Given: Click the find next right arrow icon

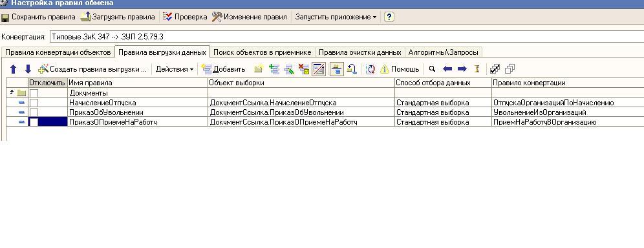Looking at the screenshot, I should click(x=462, y=69).
